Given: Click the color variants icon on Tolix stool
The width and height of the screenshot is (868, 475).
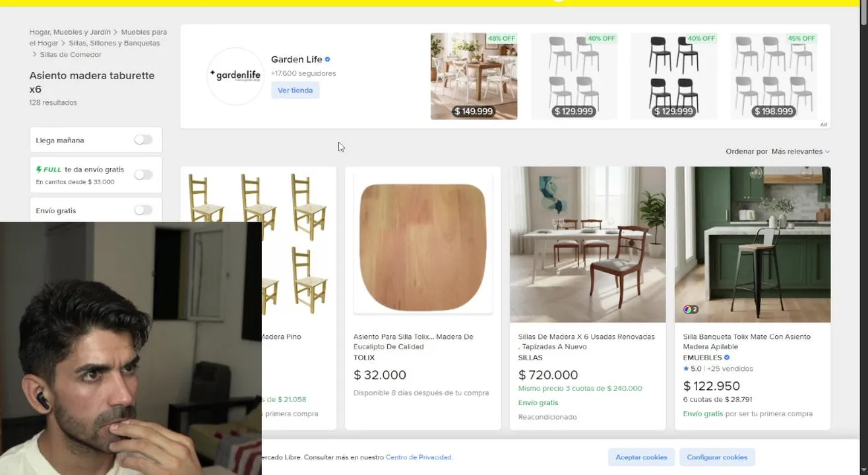Looking at the screenshot, I should [x=691, y=309].
